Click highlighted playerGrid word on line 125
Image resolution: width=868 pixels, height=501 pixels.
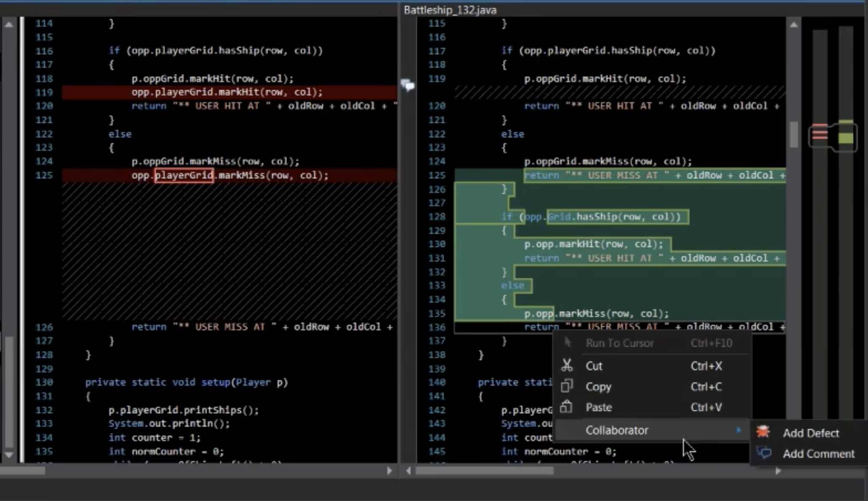click(184, 175)
